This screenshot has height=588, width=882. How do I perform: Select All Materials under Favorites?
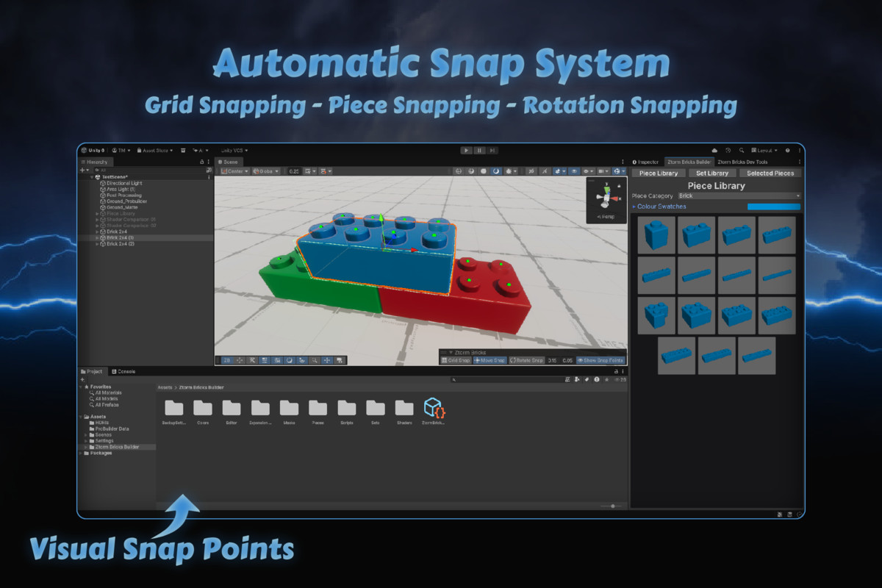pyautogui.click(x=107, y=392)
